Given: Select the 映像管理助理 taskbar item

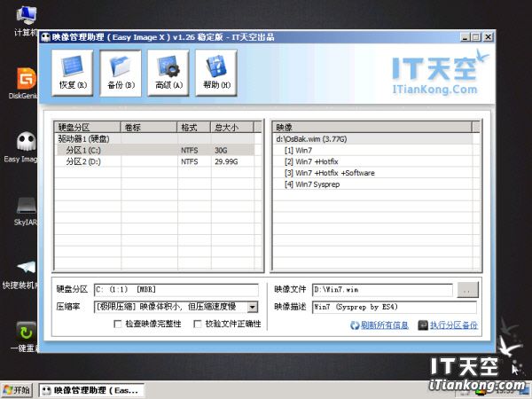Looking at the screenshot, I should (91, 390).
